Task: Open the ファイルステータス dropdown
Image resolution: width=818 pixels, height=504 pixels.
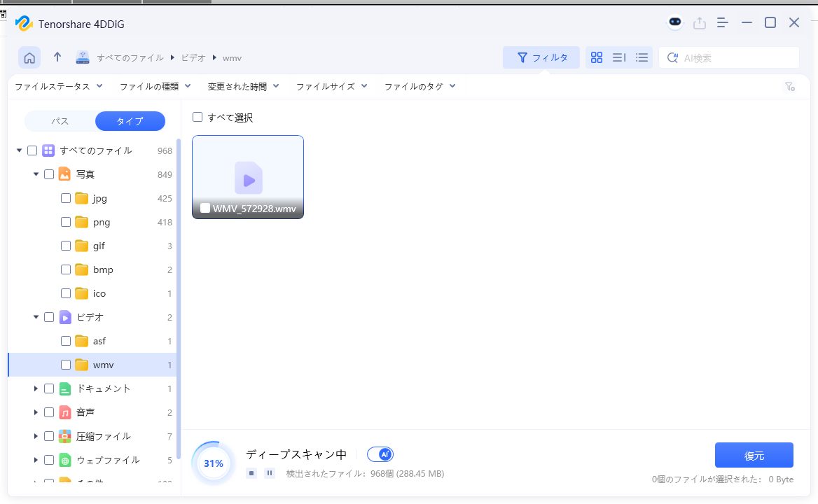Action: coord(58,86)
